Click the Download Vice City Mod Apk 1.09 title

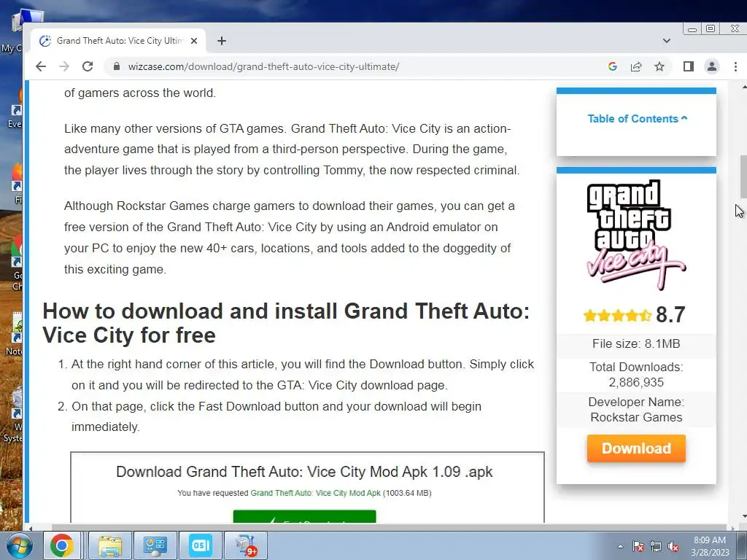[x=304, y=472]
